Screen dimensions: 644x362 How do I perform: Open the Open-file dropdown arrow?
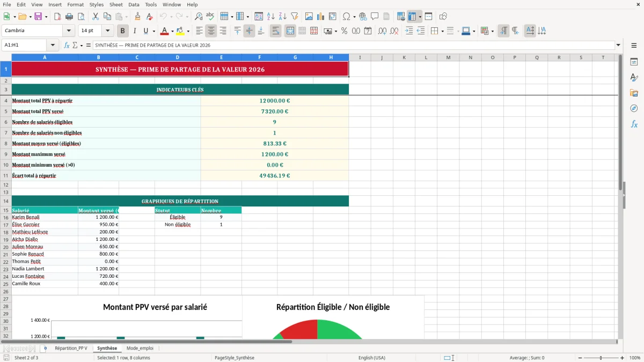(x=30, y=17)
